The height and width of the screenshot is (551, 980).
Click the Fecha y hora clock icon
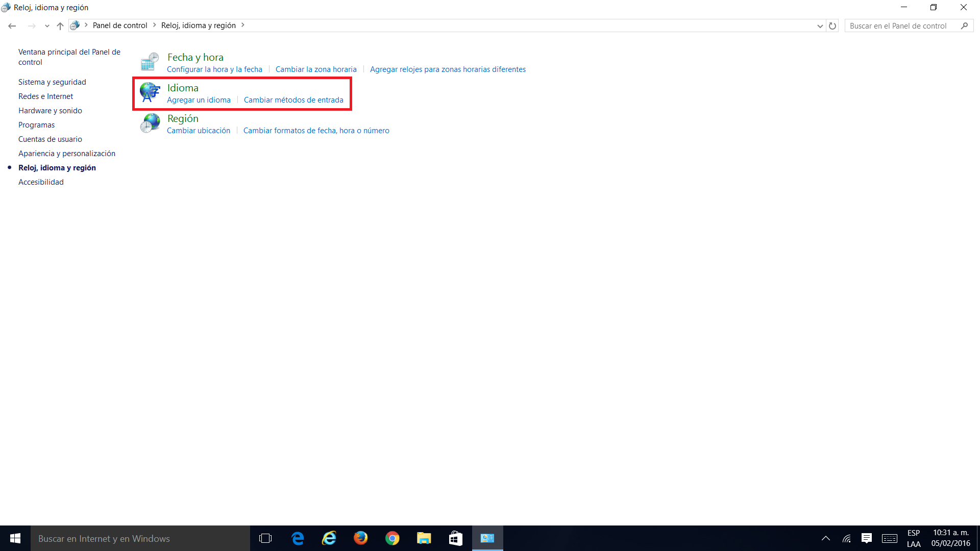150,62
